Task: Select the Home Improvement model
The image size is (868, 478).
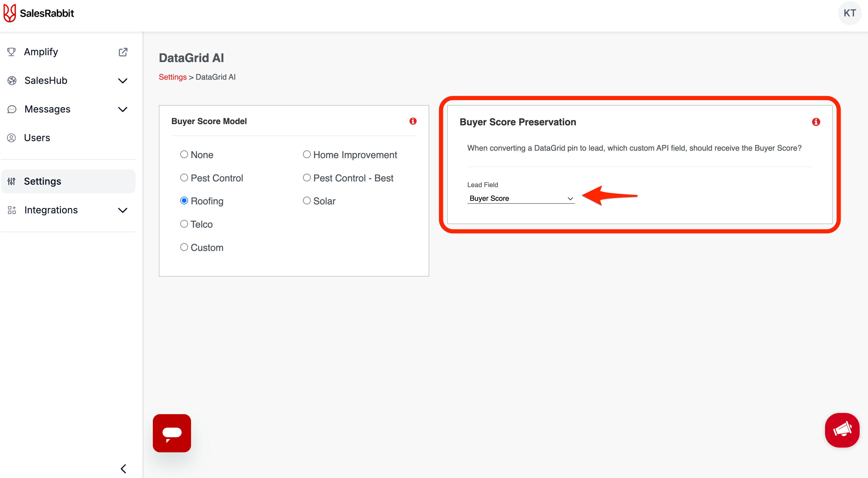Action: click(307, 154)
